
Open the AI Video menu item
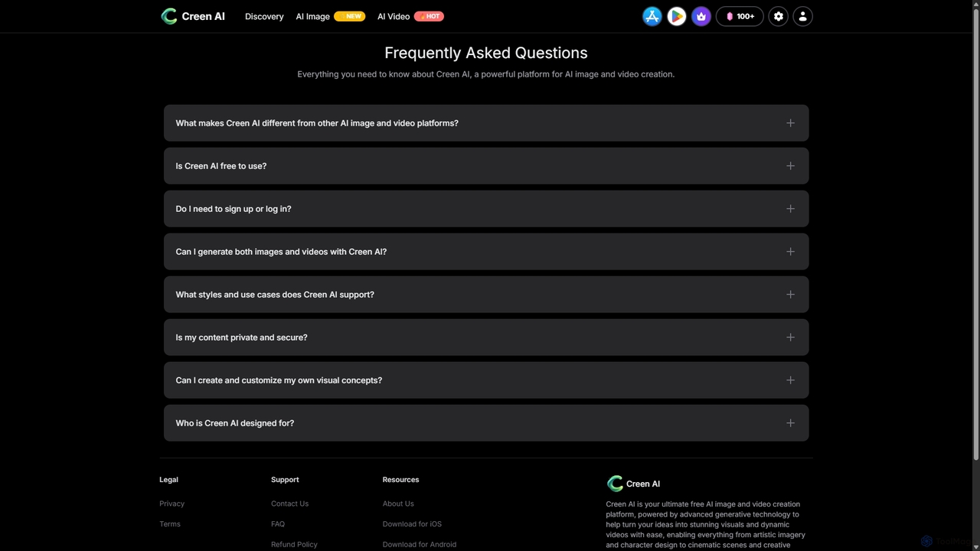(x=394, y=16)
